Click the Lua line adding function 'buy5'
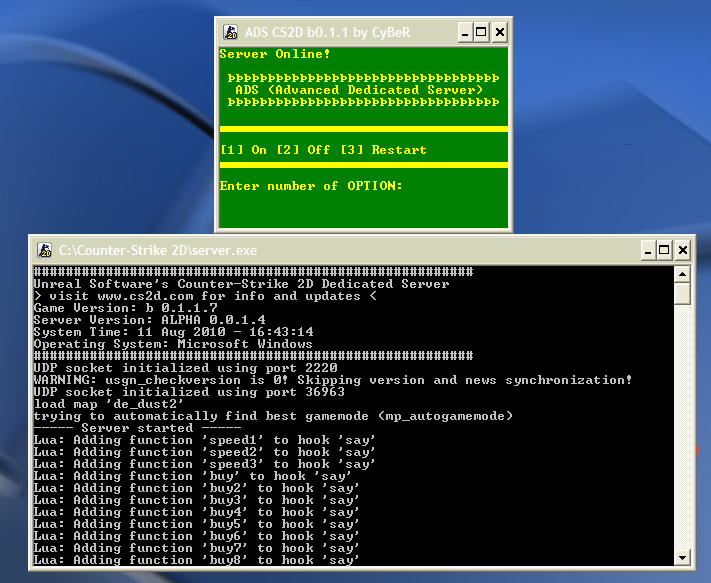The height and width of the screenshot is (583, 711). (197, 525)
